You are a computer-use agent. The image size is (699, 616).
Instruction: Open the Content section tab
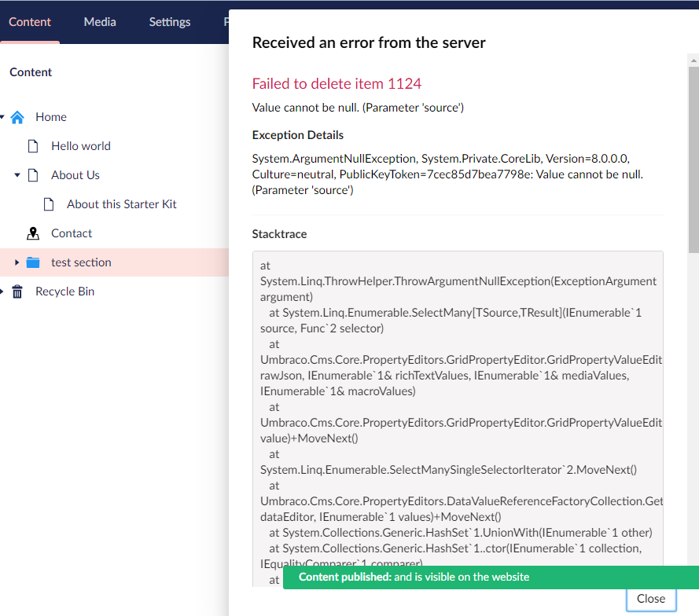(x=30, y=22)
